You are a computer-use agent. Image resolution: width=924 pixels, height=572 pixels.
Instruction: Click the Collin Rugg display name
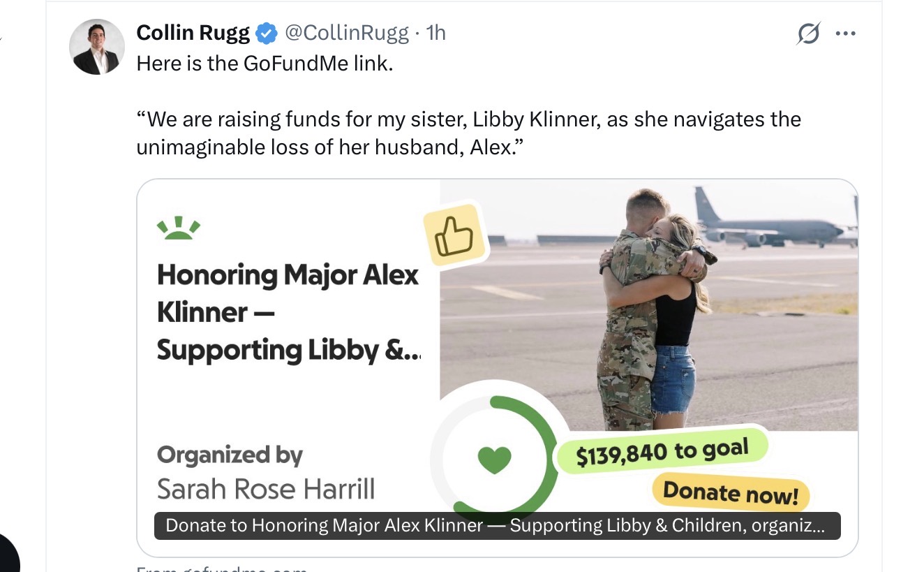(x=193, y=33)
